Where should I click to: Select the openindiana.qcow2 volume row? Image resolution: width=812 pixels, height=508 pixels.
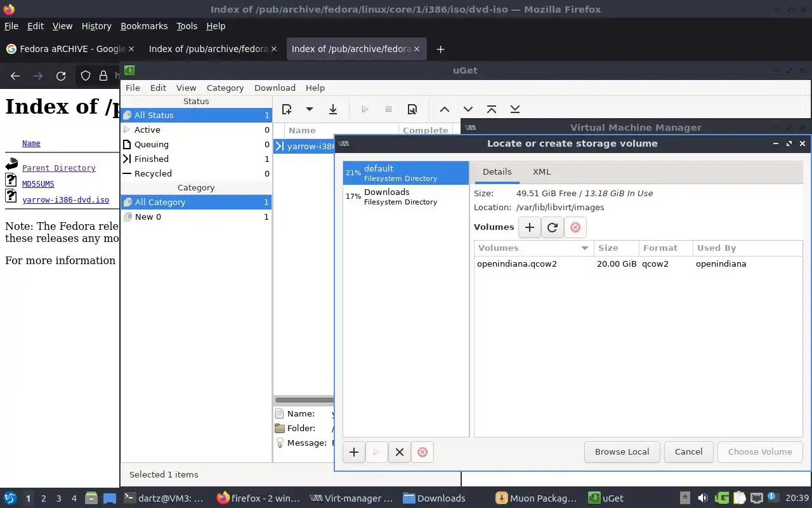tap(638, 264)
